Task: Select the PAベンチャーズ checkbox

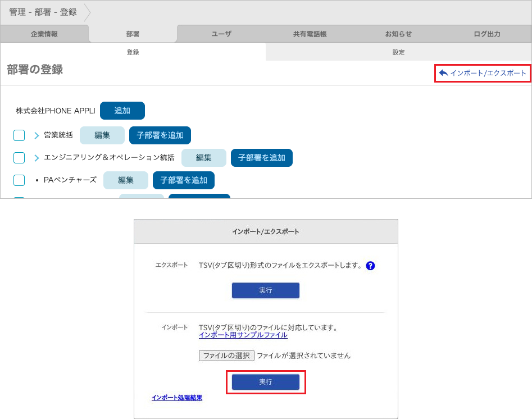Action: [19, 180]
